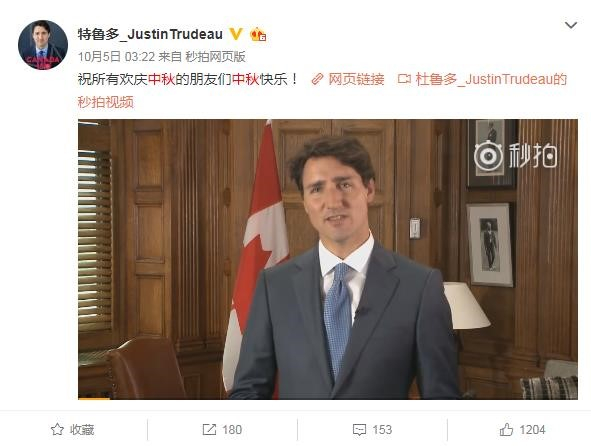This screenshot has width=591, height=446.
Task: Open 特鲁多_JustinTrudeau username link
Action: click(150, 34)
